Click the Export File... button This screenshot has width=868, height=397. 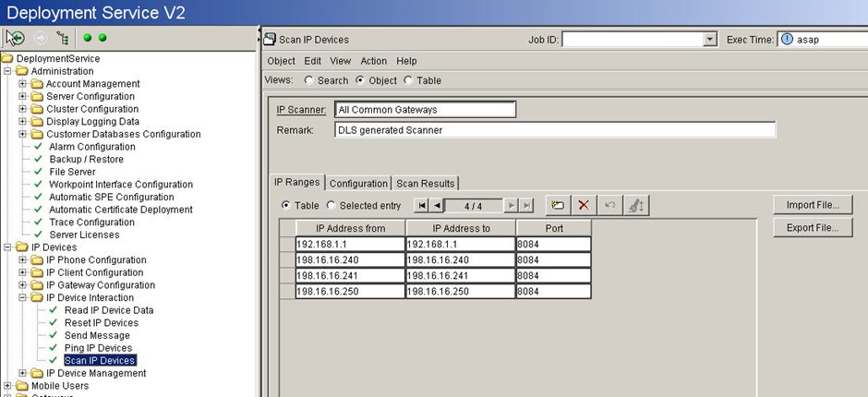[x=813, y=227]
